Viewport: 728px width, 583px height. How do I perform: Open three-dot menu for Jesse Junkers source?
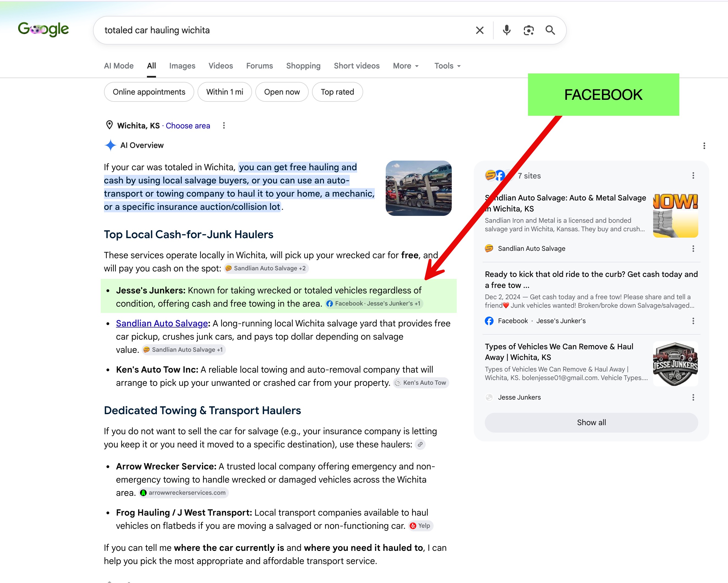tap(693, 397)
